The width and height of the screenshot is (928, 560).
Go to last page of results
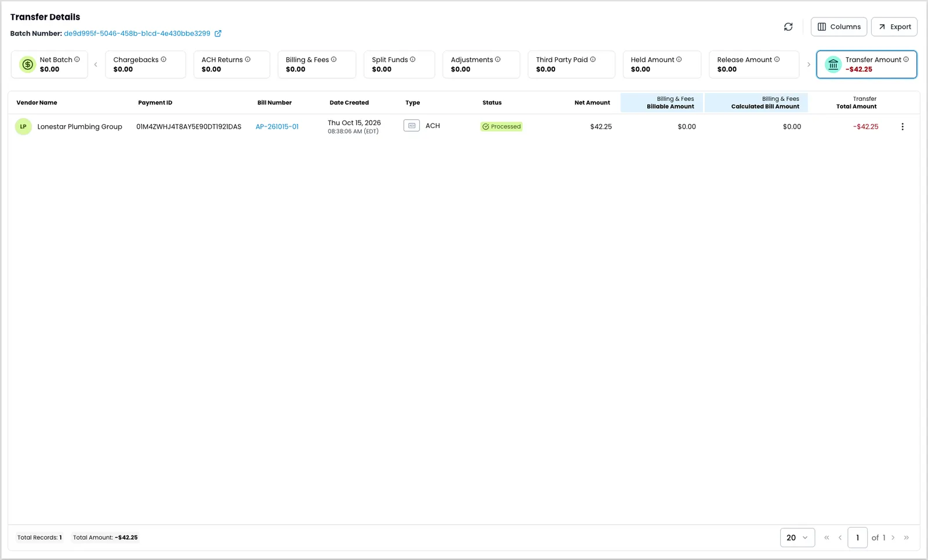tap(907, 537)
